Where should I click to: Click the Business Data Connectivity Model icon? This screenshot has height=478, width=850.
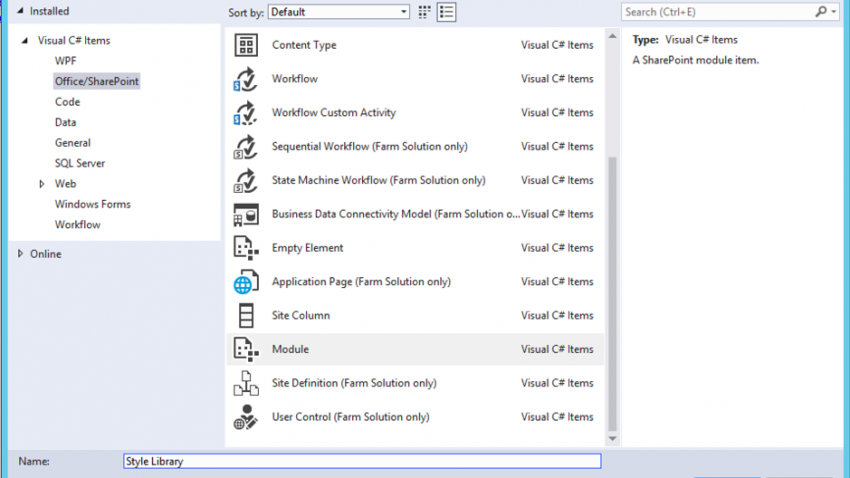click(x=246, y=214)
